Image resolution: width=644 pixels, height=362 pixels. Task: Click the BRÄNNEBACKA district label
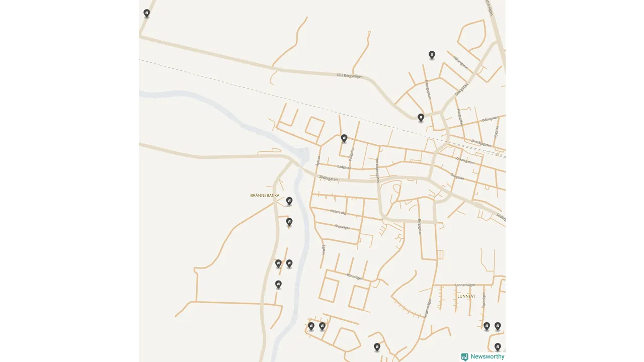tap(265, 195)
